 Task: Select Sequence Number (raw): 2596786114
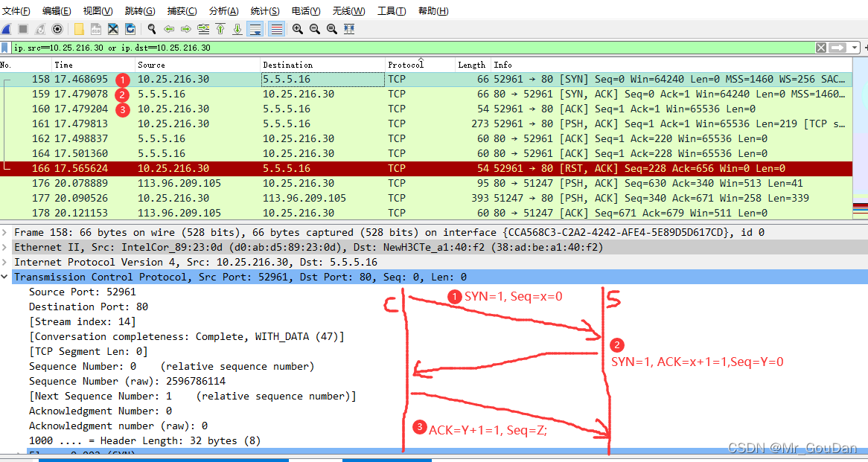[127, 382]
